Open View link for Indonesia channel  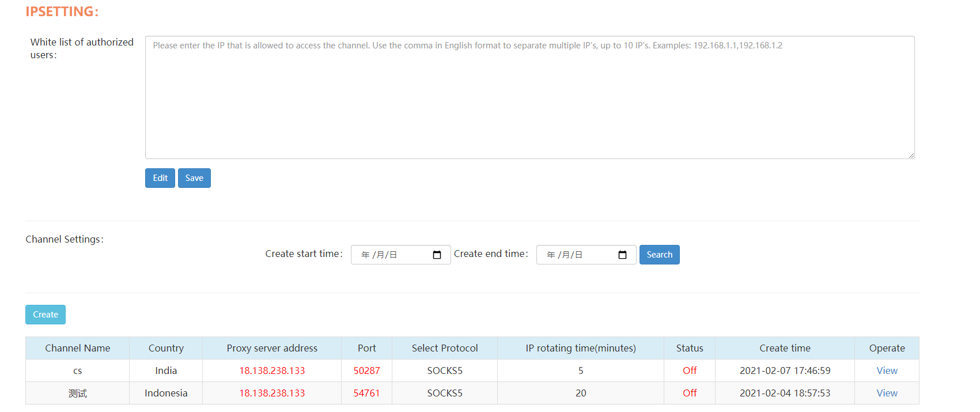coord(887,393)
